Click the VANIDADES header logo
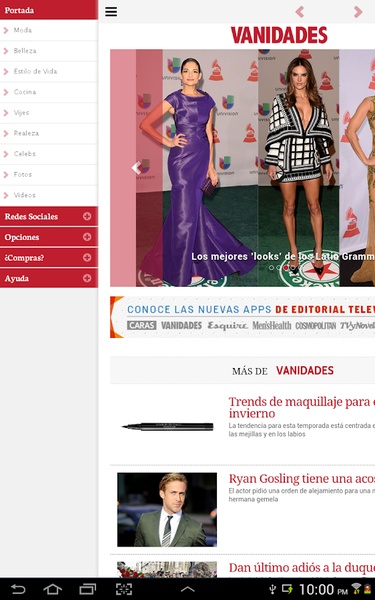The width and height of the screenshot is (375, 600). point(279,35)
